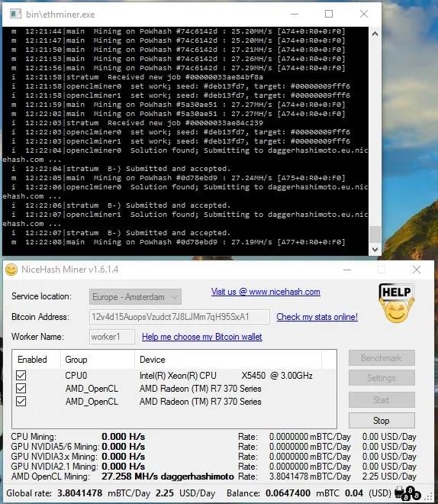Click the ethminer.exe console window icon
The height and width of the screenshot is (504, 438).
point(16,15)
